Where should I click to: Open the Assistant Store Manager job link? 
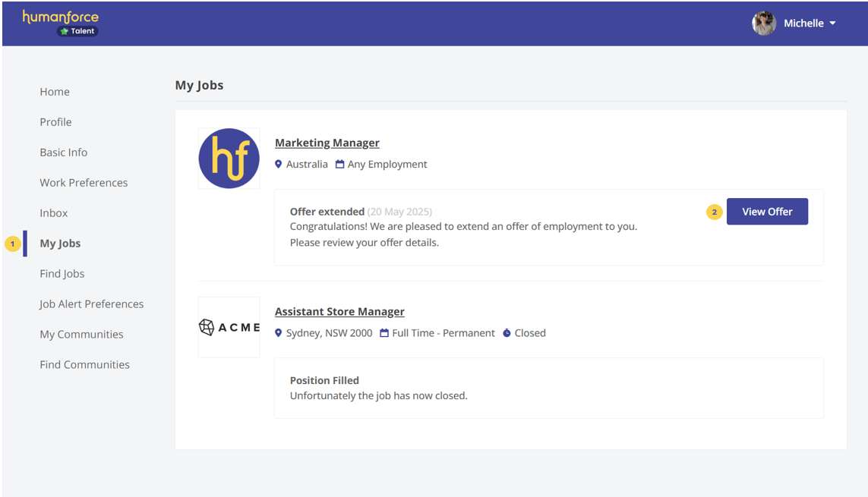coord(339,312)
